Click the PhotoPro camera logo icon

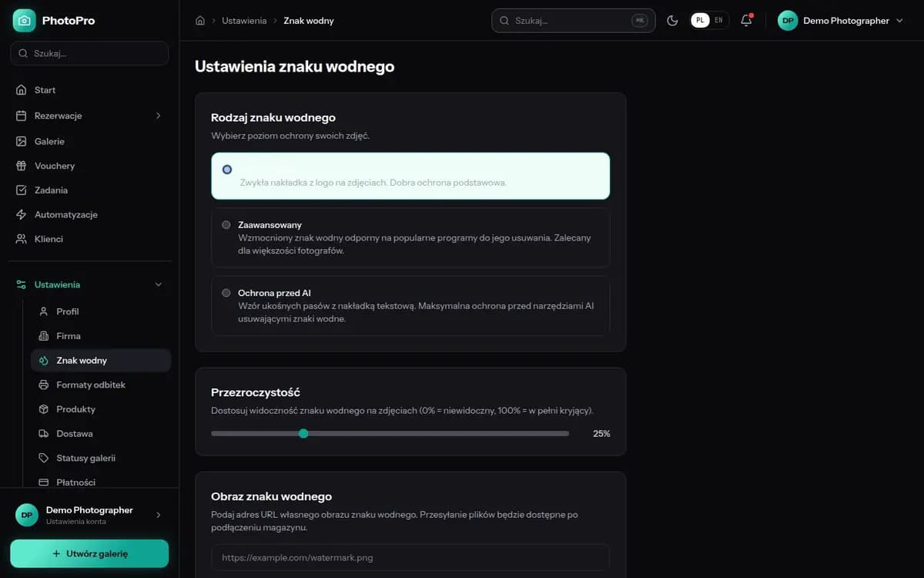click(24, 21)
